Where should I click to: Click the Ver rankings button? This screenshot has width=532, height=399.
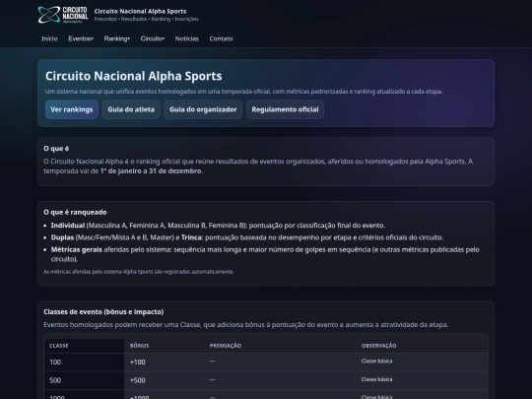click(x=72, y=109)
